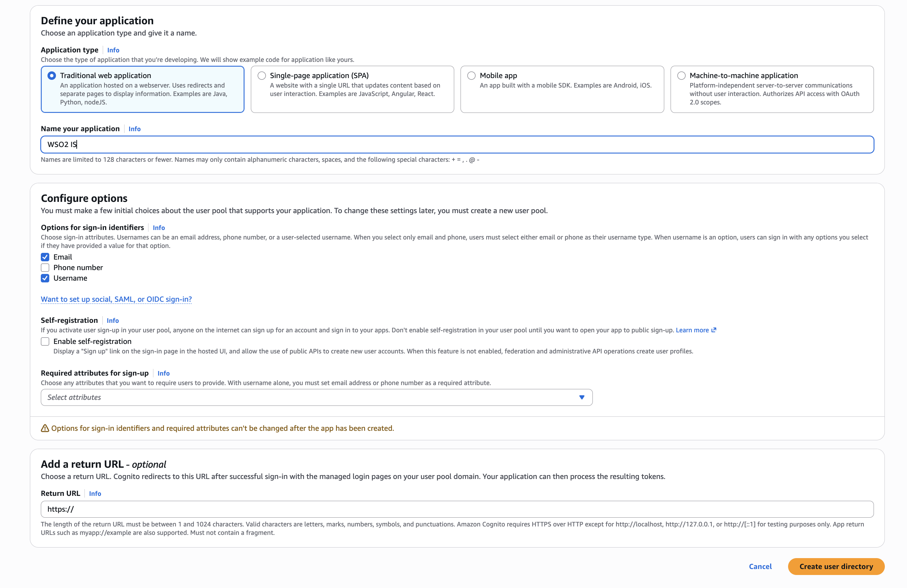The height and width of the screenshot is (588, 907).
Task: Enable self-registration checkbox
Action: click(45, 341)
